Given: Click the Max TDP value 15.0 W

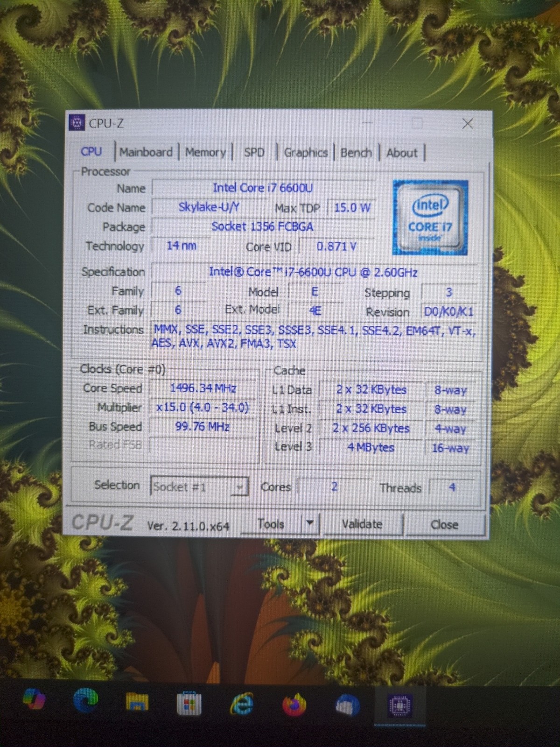Looking at the screenshot, I should pyautogui.click(x=351, y=207).
